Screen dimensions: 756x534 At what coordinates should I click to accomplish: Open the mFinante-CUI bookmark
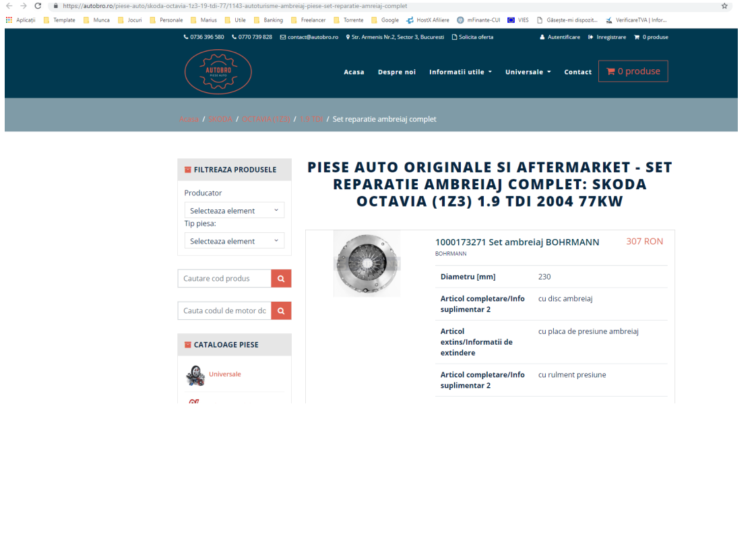(478, 20)
